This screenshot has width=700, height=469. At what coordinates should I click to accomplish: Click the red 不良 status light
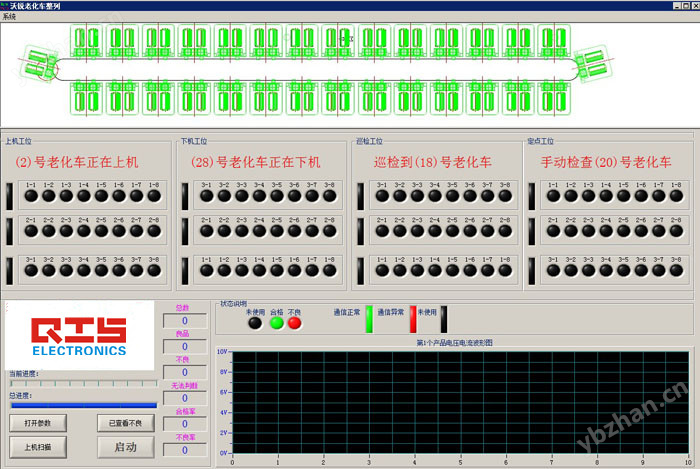[x=295, y=322]
